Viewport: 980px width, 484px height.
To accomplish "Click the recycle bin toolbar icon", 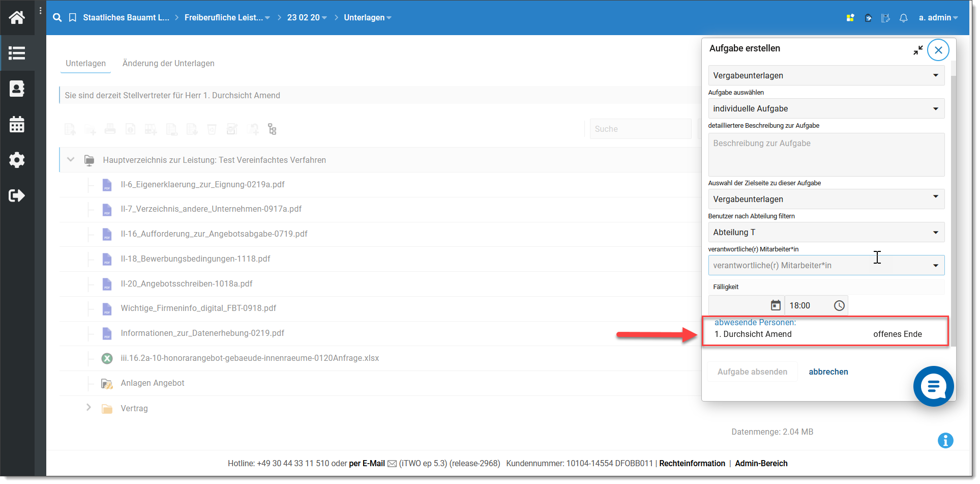I will pos(212,129).
